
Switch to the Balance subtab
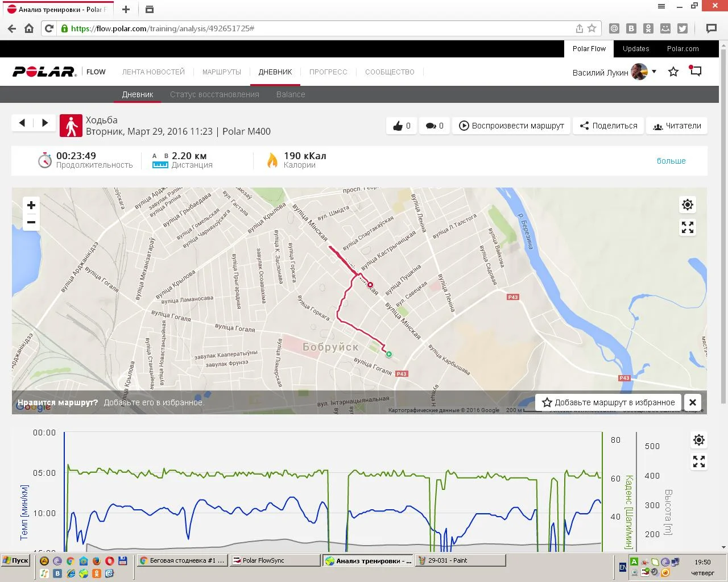pyautogui.click(x=291, y=94)
